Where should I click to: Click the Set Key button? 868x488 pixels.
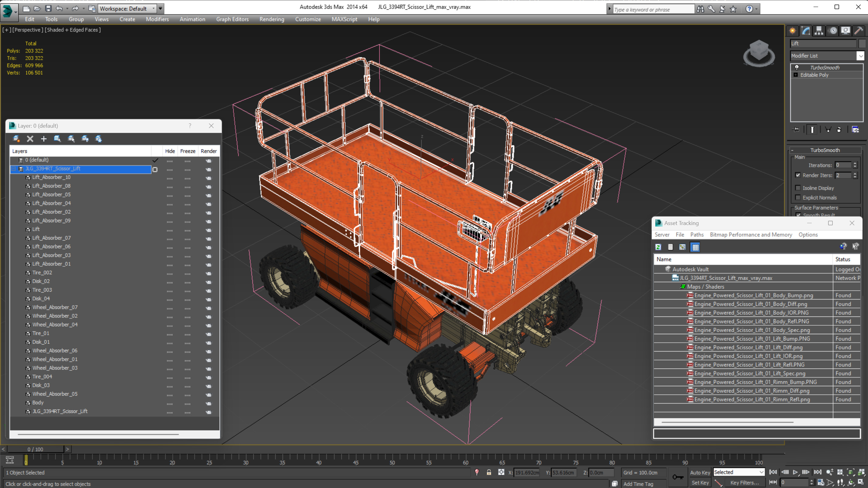tap(700, 483)
